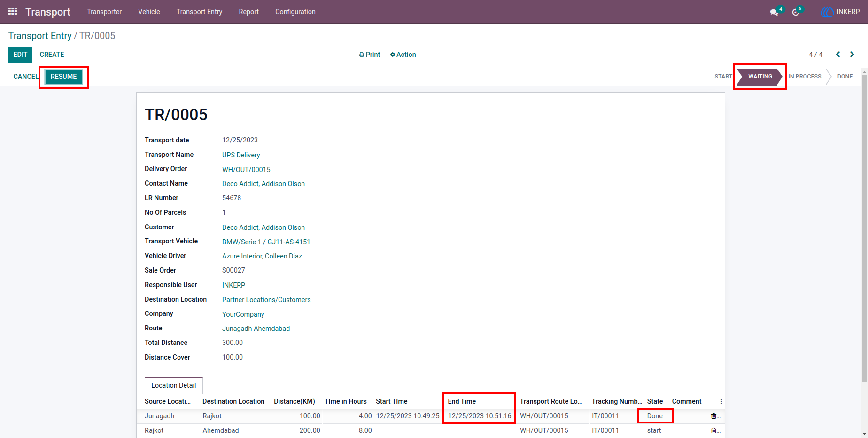Click the Done state cell
The width and height of the screenshot is (868, 438).
(655, 416)
